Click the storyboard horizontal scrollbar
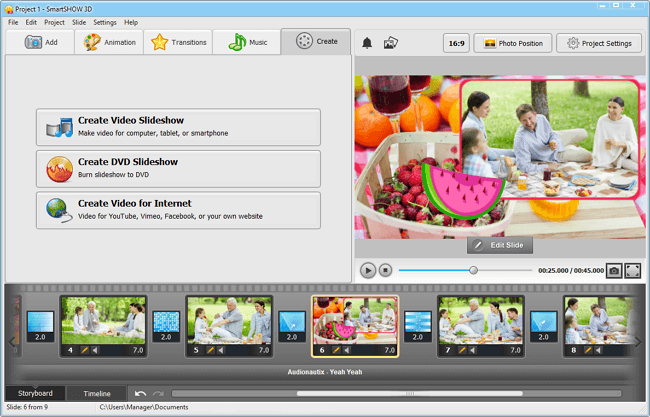This screenshot has height=417, width=650. [x=410, y=393]
